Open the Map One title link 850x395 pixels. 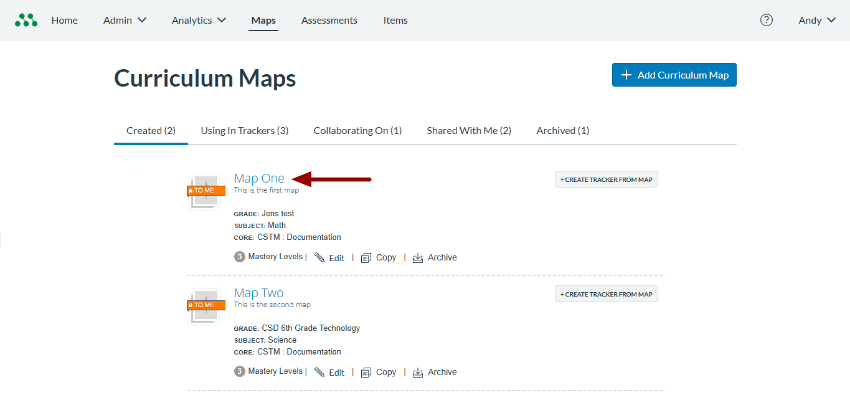[x=259, y=178]
